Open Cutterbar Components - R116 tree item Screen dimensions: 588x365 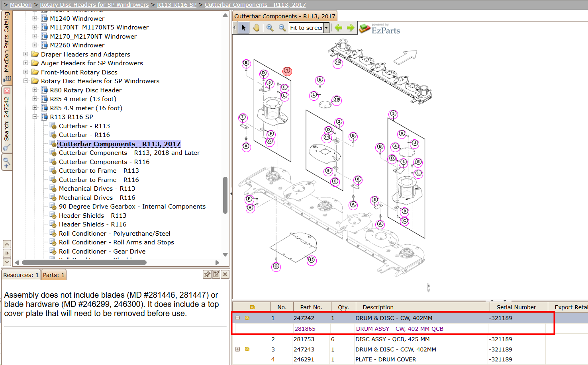[x=104, y=162]
